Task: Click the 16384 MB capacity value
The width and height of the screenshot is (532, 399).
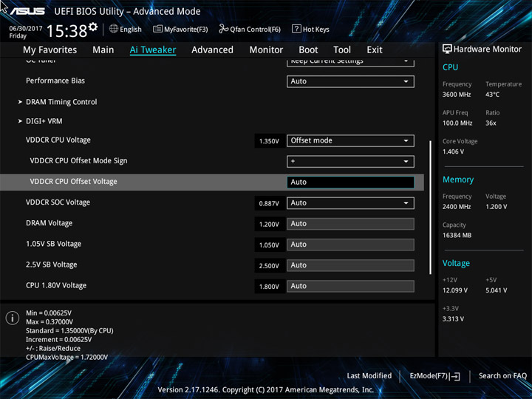Action: [x=457, y=235]
